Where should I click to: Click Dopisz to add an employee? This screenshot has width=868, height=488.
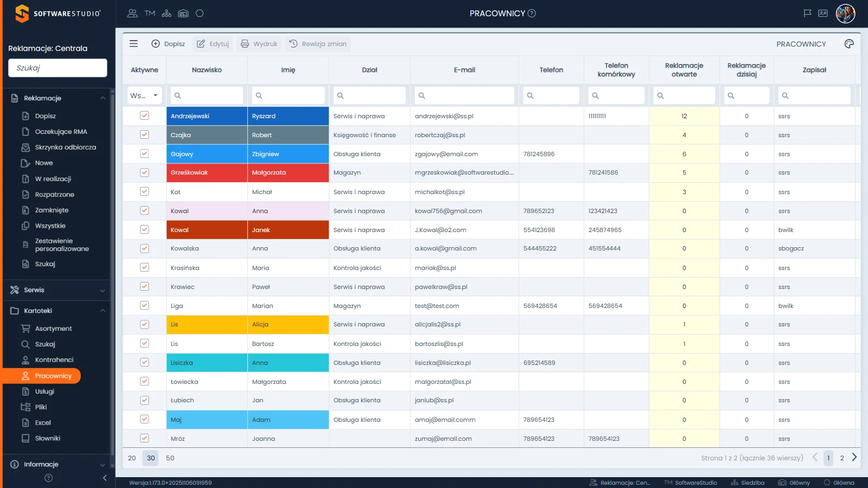(168, 44)
